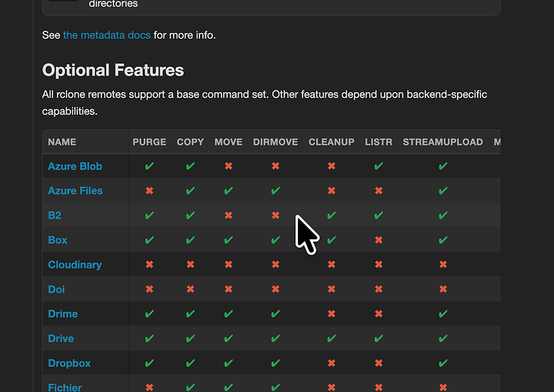Open the Doi backend link
Image resolution: width=554 pixels, height=392 pixels.
56,289
